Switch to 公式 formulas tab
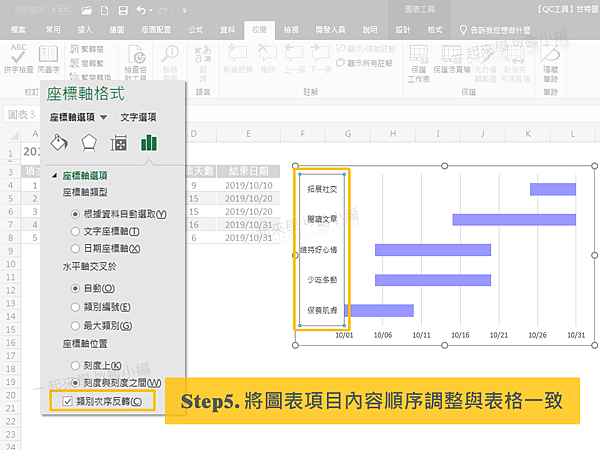This screenshot has height=450, width=600. tap(196, 30)
